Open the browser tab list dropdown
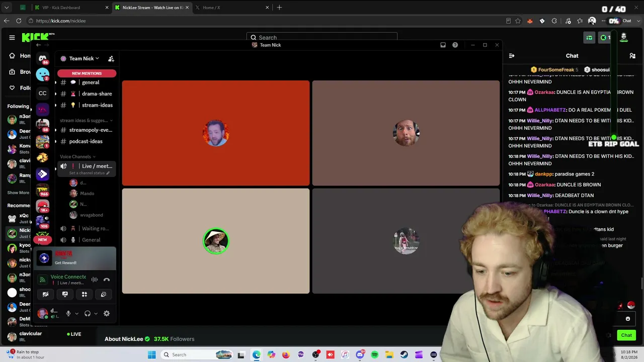Screen dimensions: 644x362 (7, 8)
